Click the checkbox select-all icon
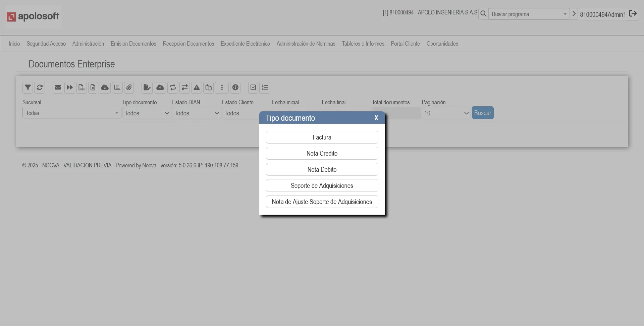Viewport: 644px width, 326px height. pyautogui.click(x=253, y=88)
